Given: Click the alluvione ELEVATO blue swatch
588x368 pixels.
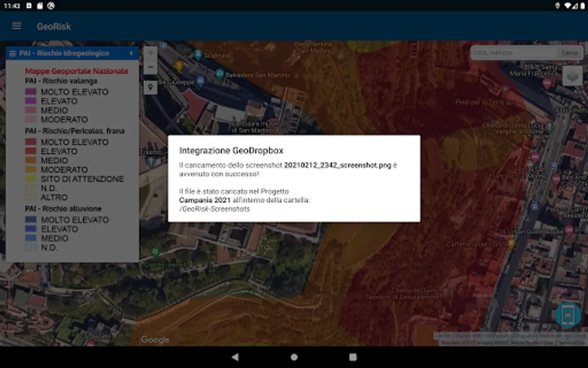Looking at the screenshot, I should [x=31, y=229].
